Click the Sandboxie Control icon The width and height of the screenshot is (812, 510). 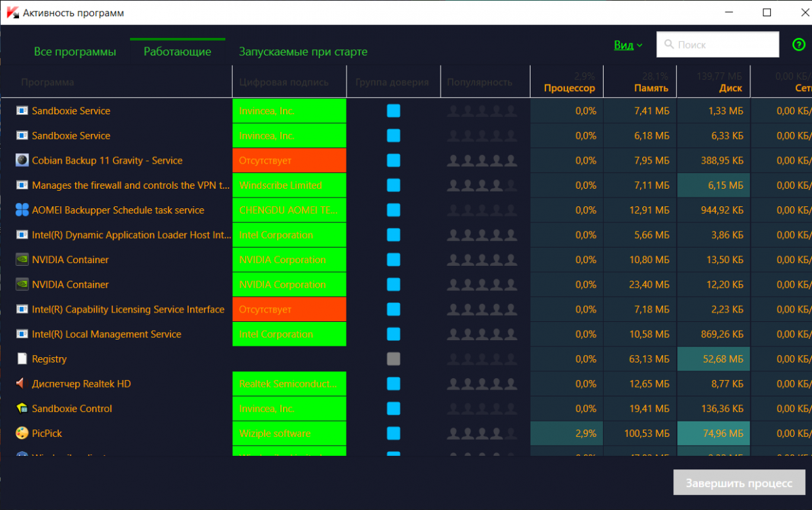(22, 409)
